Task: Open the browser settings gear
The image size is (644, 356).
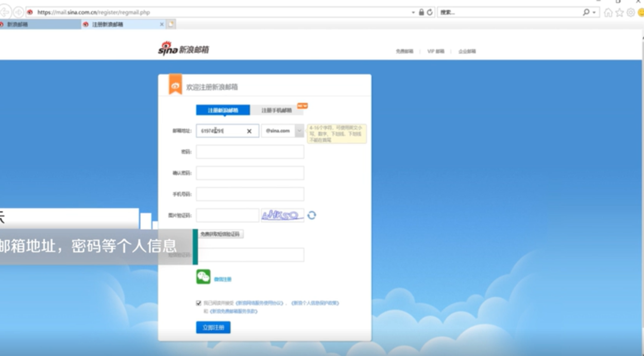Action: coord(631,12)
